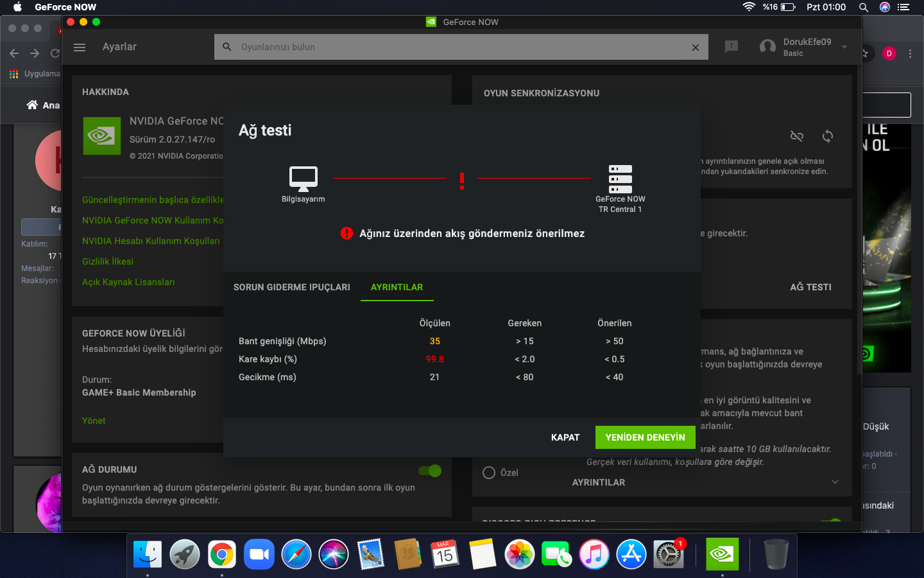This screenshot has height=578, width=924.
Task: Open the Gizlilik İlkesi link
Action: (108, 261)
